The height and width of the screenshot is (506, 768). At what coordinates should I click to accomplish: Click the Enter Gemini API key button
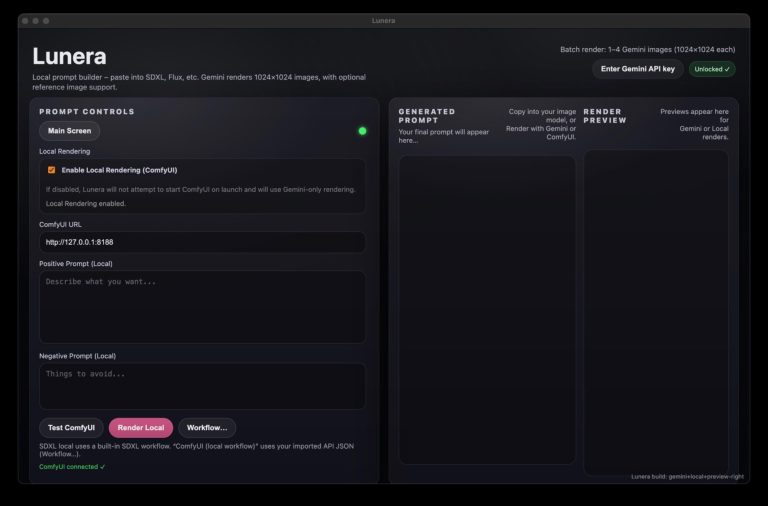[x=638, y=69]
